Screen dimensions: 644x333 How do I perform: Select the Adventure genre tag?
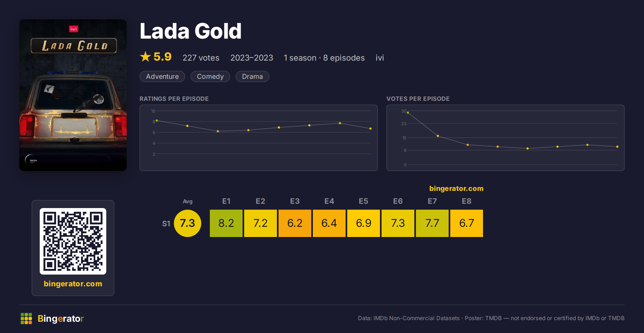coord(162,76)
